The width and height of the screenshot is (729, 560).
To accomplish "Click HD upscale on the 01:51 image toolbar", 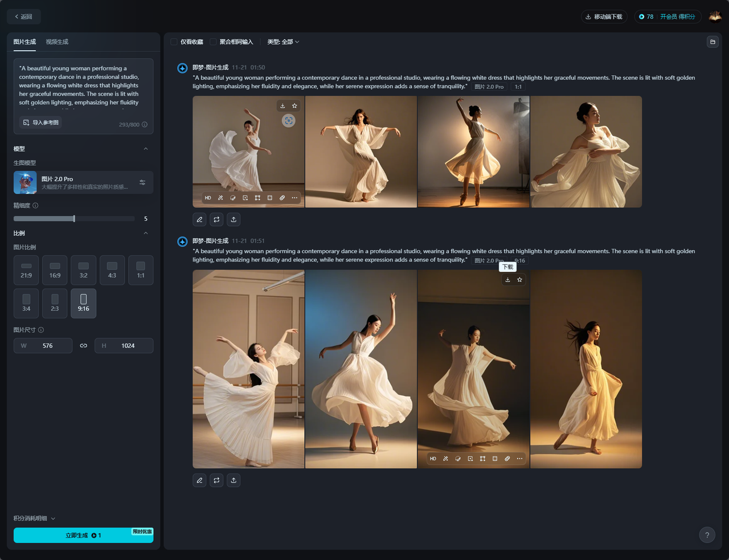I will point(433,459).
